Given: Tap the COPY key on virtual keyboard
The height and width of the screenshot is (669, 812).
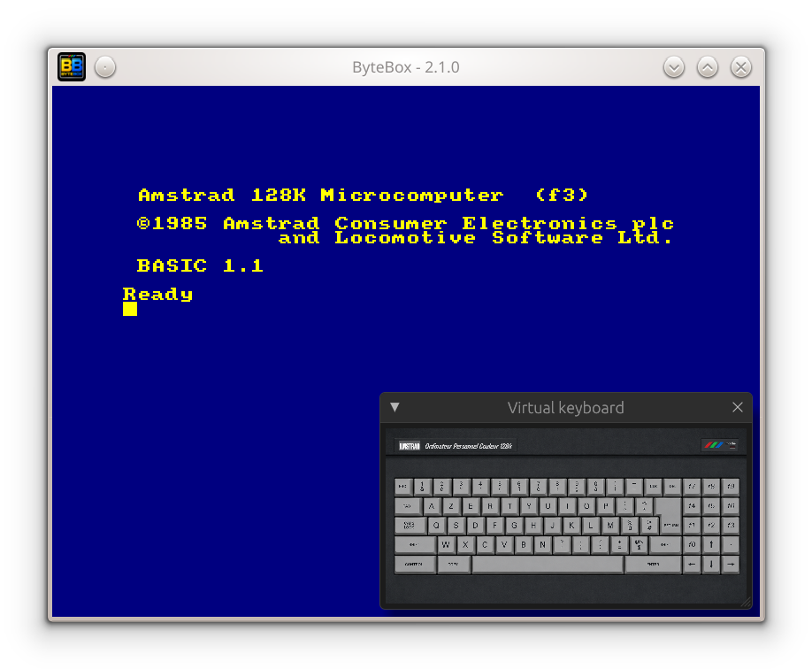Looking at the screenshot, I should pyautogui.click(x=454, y=565).
